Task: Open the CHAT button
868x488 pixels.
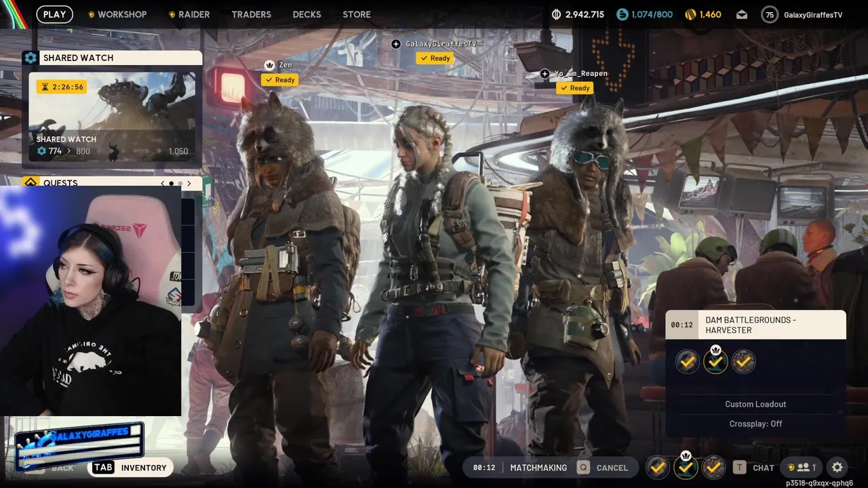Action: tap(763, 468)
